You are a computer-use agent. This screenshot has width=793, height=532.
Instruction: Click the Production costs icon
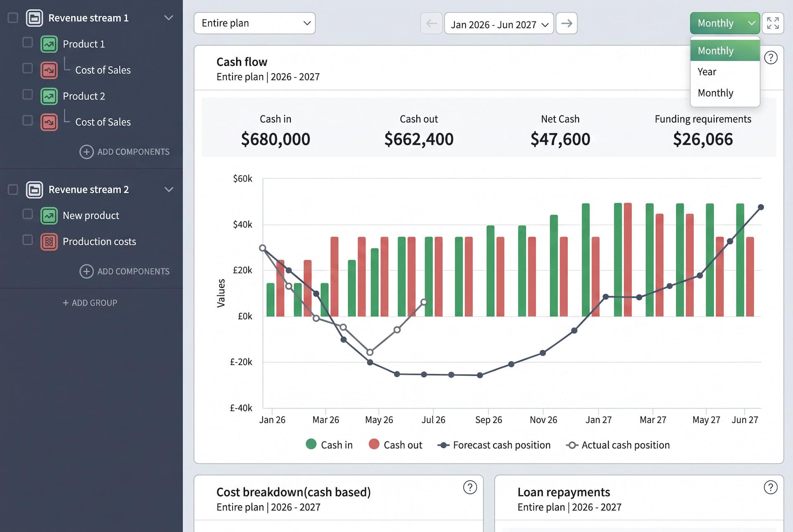(49, 242)
